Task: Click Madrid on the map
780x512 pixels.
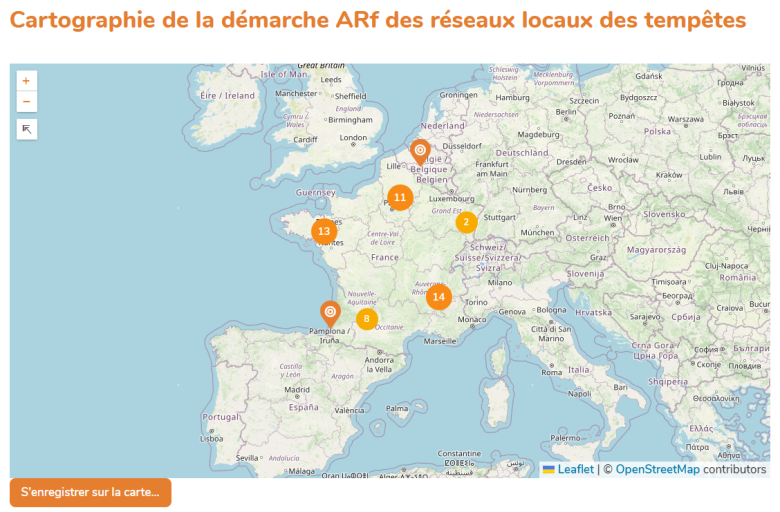Action: (296, 390)
